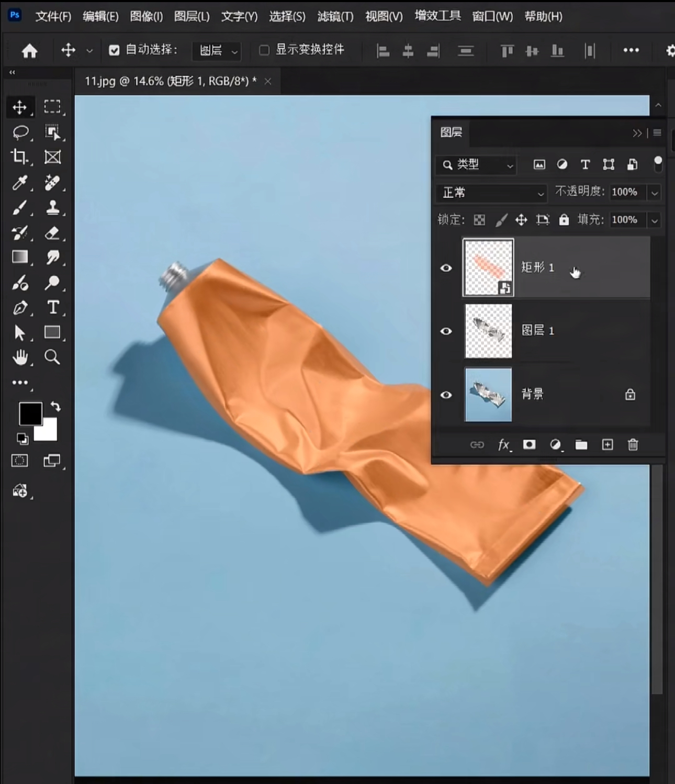
Task: Open the 图像(I) menu
Action: click(x=146, y=17)
